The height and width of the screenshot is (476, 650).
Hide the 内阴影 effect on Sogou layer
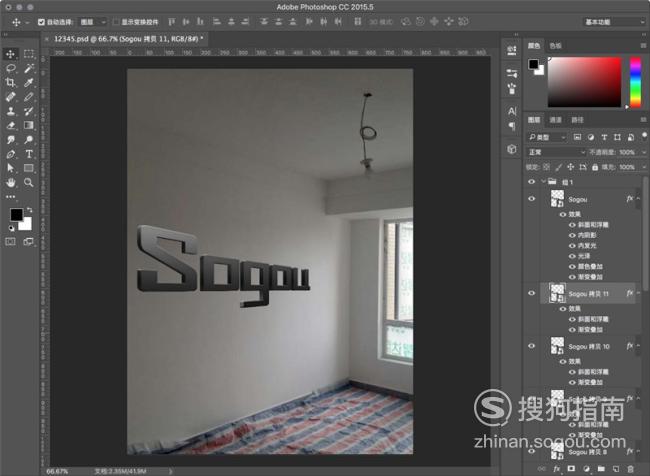tap(572, 235)
